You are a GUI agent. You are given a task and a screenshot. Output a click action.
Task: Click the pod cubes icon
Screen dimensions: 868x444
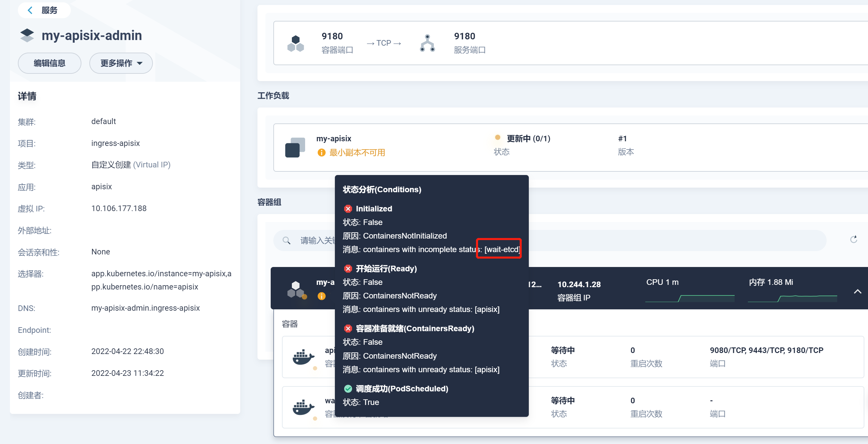tap(296, 289)
